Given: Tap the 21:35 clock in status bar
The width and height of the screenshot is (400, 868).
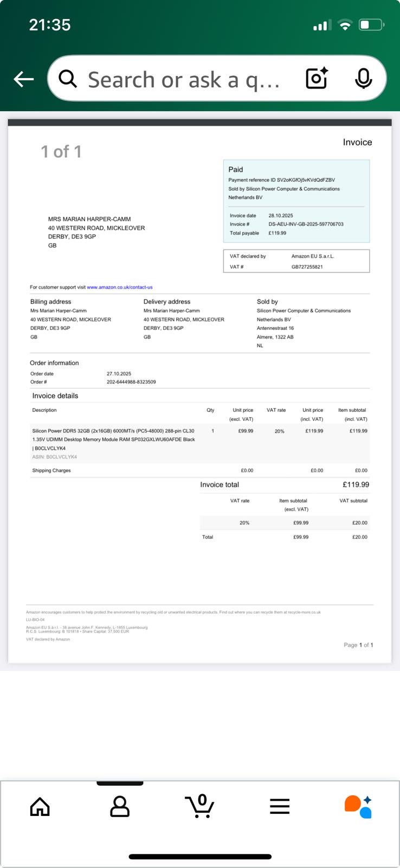Looking at the screenshot, I should 50,25.
